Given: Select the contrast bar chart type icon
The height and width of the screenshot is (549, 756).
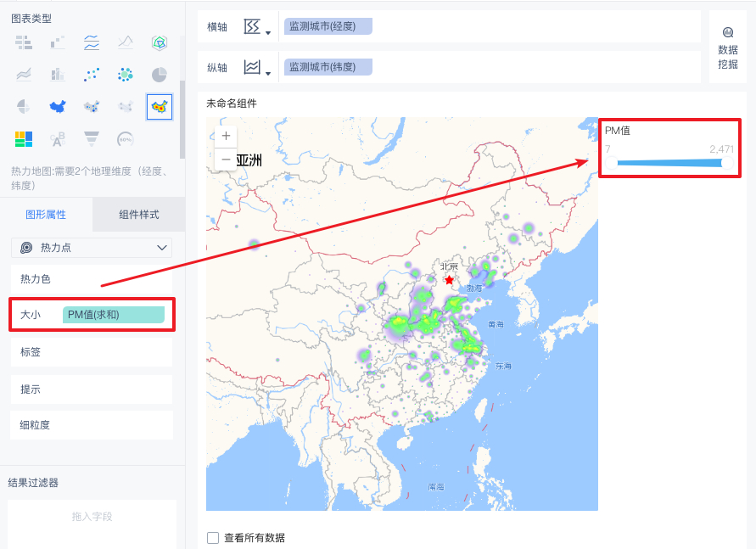Looking at the screenshot, I should coord(24,42).
